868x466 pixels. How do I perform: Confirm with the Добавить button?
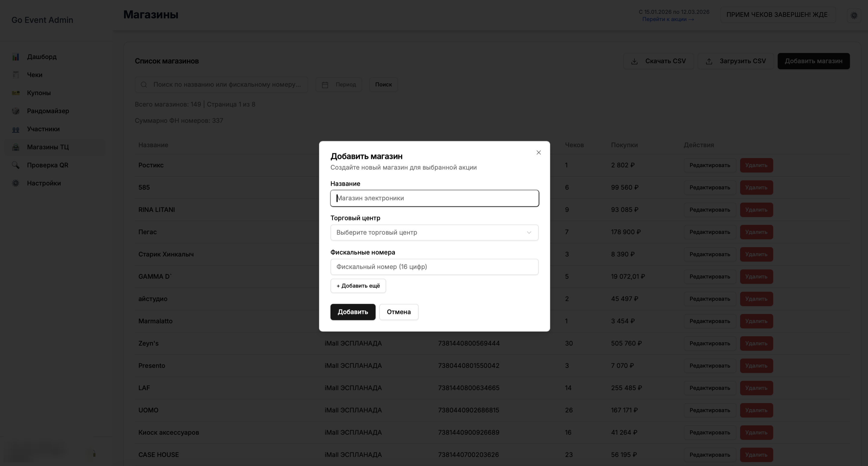353,312
